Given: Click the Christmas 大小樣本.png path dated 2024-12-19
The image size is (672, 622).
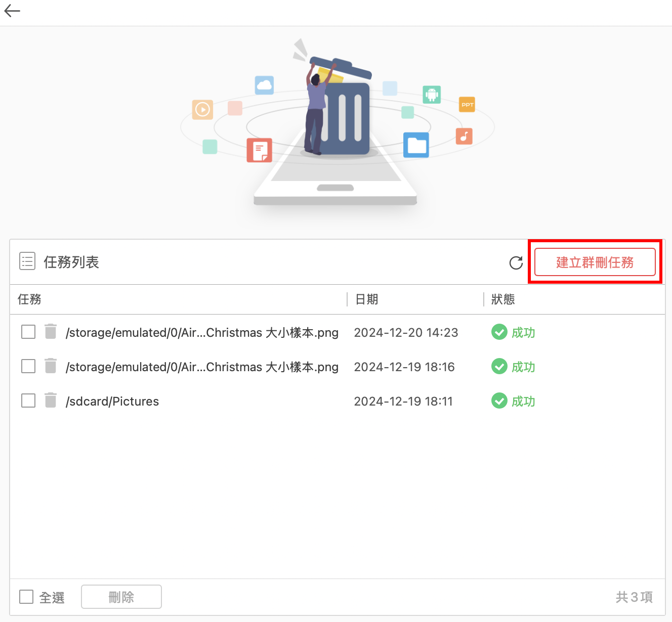Looking at the screenshot, I should pos(202,367).
